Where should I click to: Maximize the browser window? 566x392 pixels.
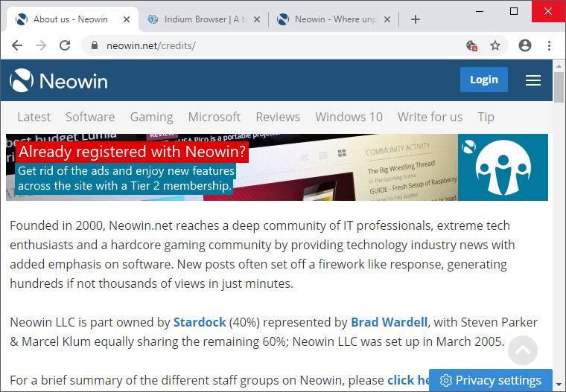point(514,11)
